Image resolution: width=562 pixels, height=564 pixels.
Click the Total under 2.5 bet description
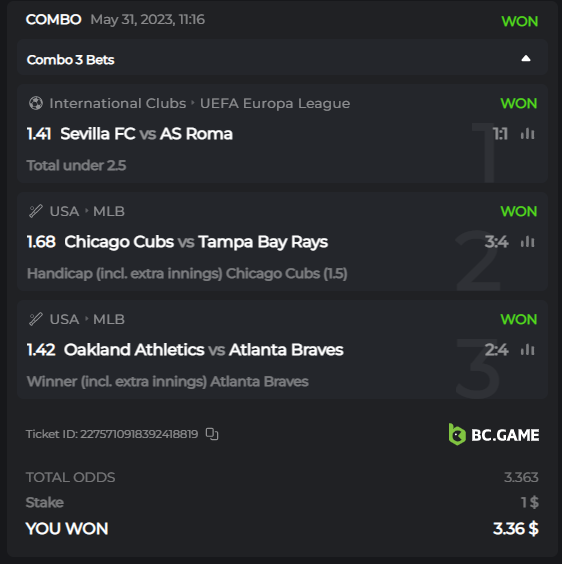[76, 166]
